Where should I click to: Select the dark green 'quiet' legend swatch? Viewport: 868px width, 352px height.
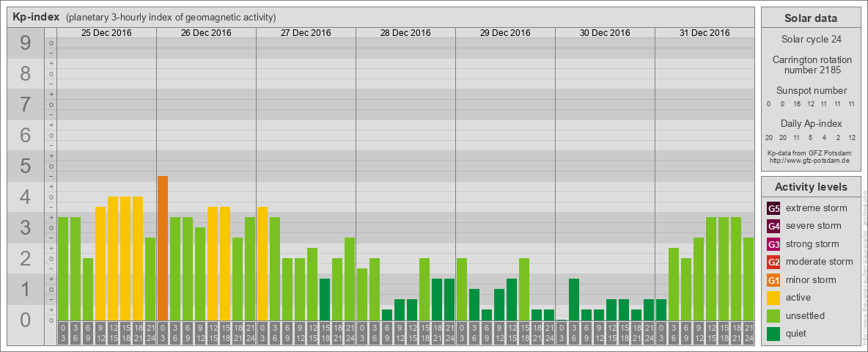click(x=773, y=333)
